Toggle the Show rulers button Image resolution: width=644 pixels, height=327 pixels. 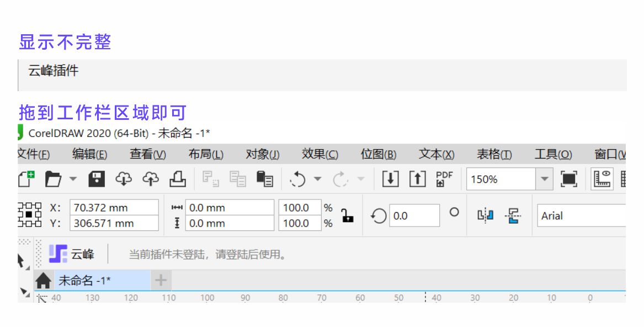[x=602, y=180]
